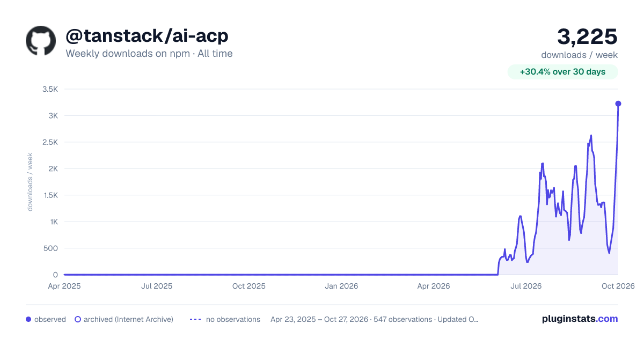Click the 3,225 downloads count

click(588, 36)
